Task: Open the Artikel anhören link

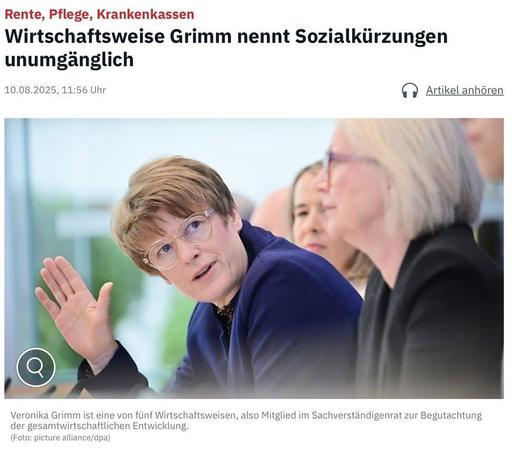Action: pyautogui.click(x=465, y=90)
